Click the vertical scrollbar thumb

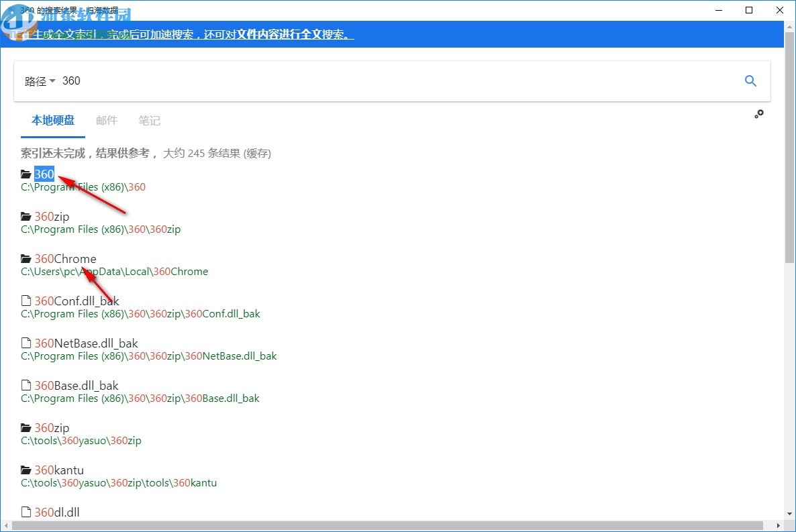(789, 147)
